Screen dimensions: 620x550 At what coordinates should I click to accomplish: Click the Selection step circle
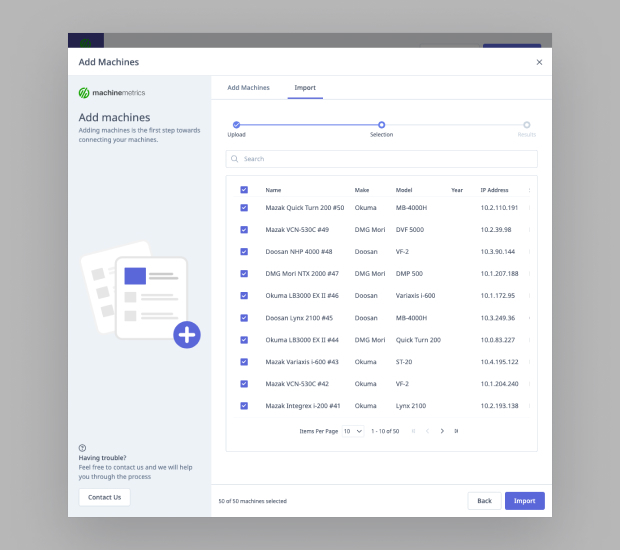coord(381,125)
